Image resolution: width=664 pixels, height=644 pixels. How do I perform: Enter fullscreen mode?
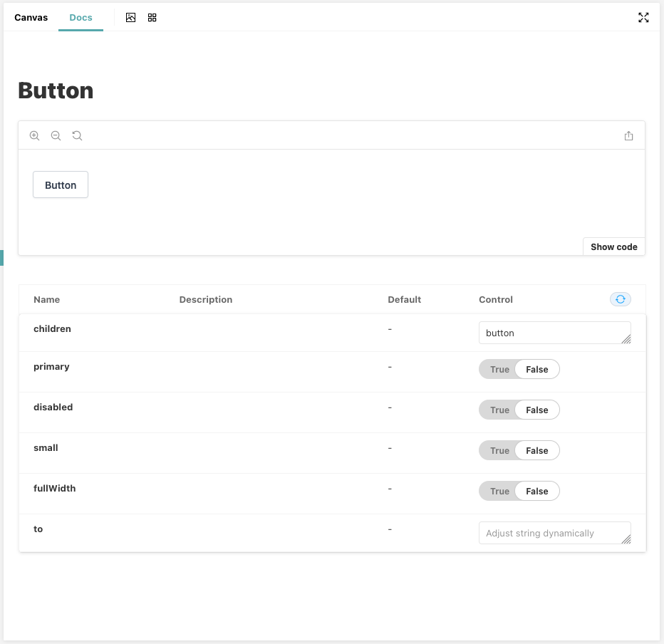click(643, 17)
